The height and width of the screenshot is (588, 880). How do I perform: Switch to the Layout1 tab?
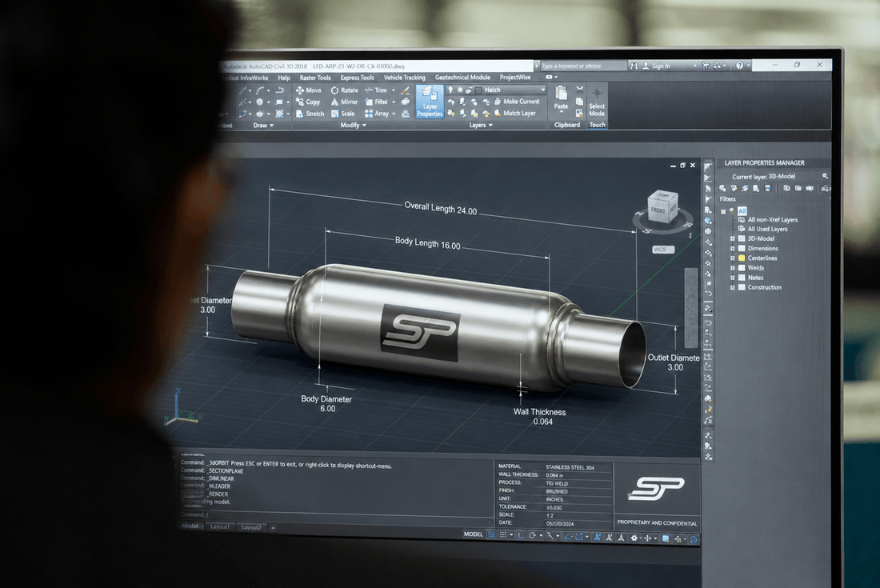220,527
